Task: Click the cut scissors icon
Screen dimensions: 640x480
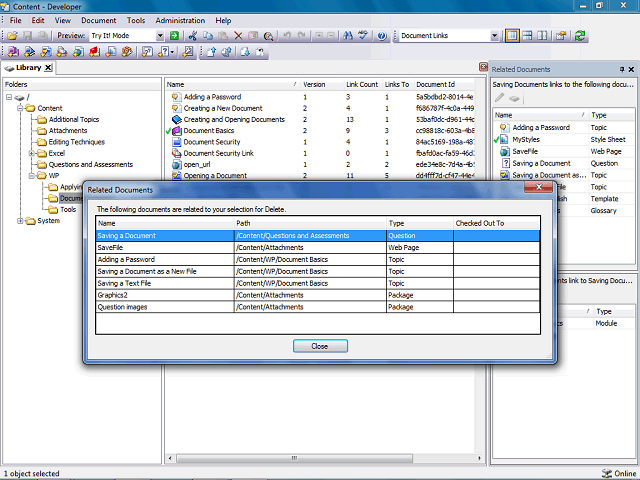Action: click(x=193, y=36)
